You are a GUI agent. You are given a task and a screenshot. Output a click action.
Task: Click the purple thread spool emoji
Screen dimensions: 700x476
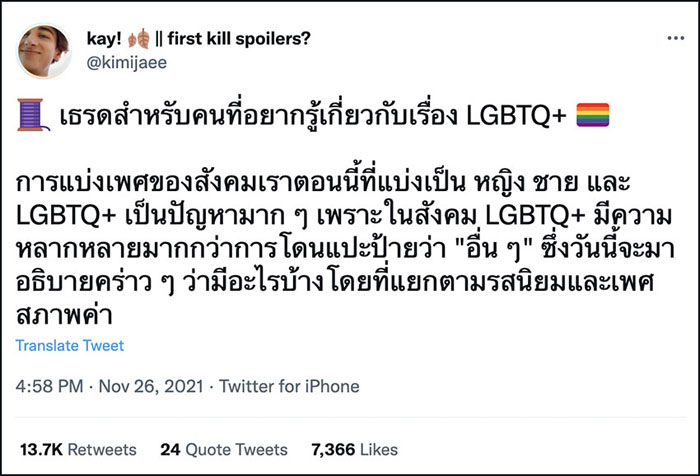click(x=33, y=115)
